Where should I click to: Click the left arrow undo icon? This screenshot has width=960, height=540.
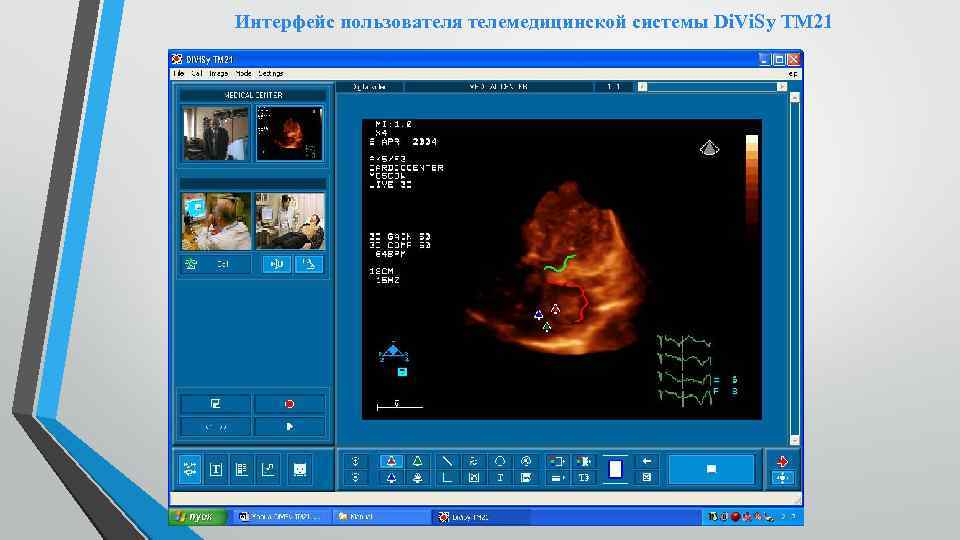point(647,462)
